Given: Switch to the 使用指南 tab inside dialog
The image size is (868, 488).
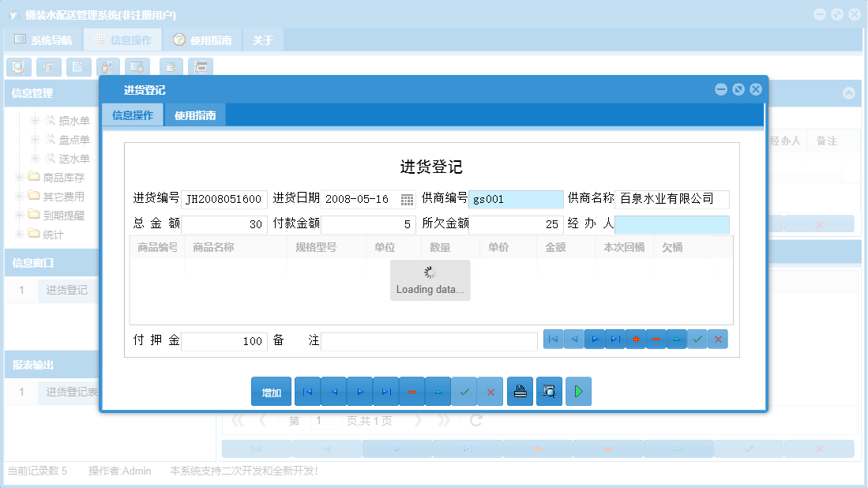Looking at the screenshot, I should (x=194, y=114).
